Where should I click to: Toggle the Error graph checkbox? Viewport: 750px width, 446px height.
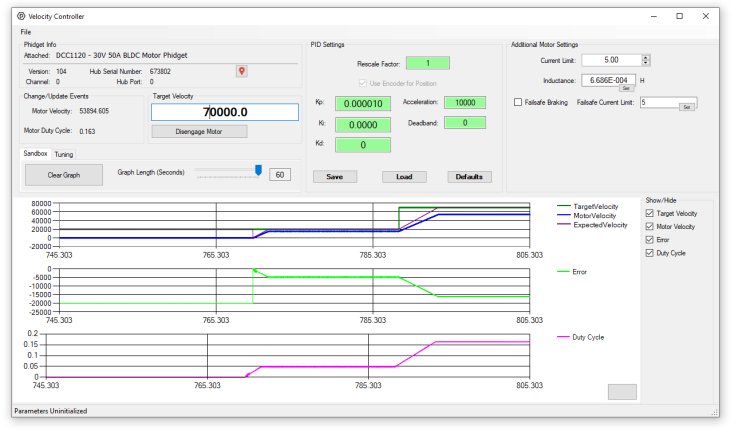point(650,240)
